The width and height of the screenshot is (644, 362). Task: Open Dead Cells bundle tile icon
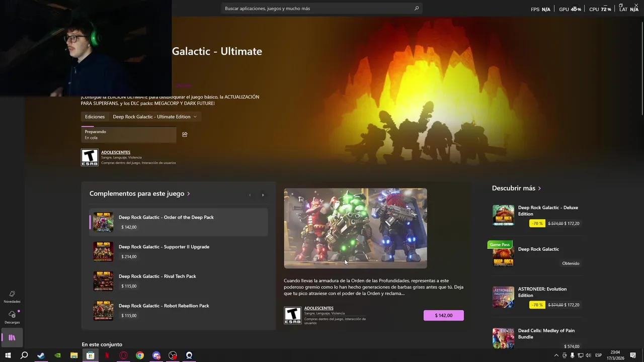pos(503,338)
